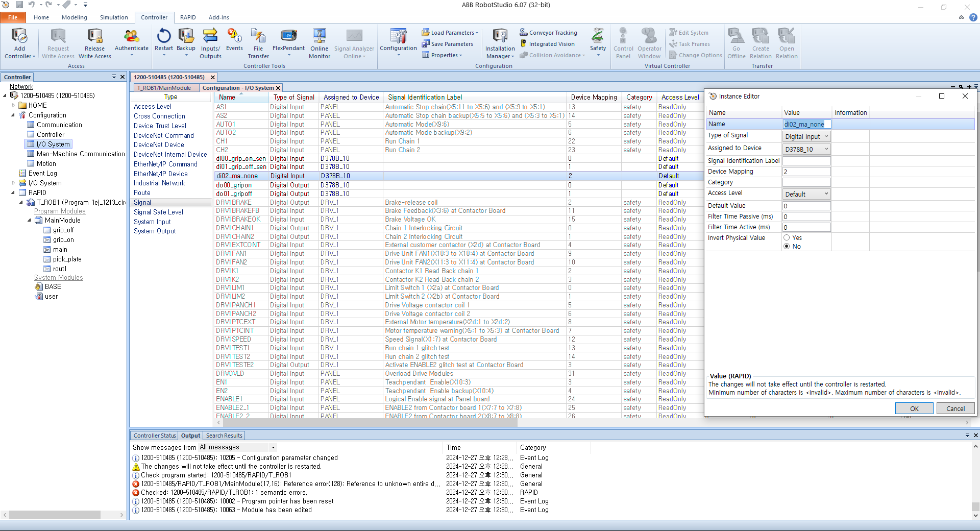Viewport: 980px width, 531px height.
Task: Open the Authenticate tool
Action: 132,42
